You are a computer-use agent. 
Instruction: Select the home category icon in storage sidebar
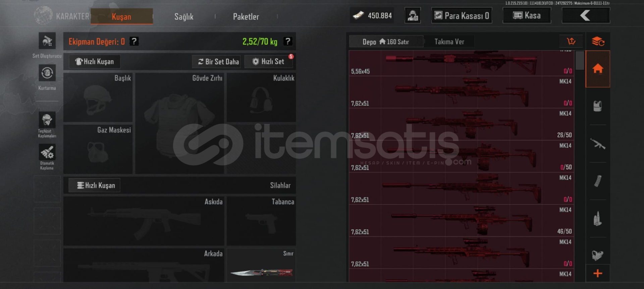[598, 69]
